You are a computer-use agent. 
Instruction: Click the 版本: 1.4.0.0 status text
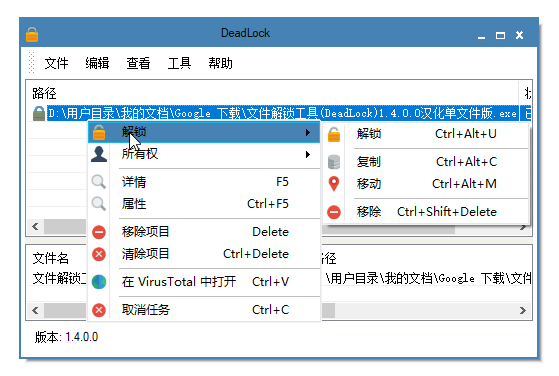(x=66, y=337)
